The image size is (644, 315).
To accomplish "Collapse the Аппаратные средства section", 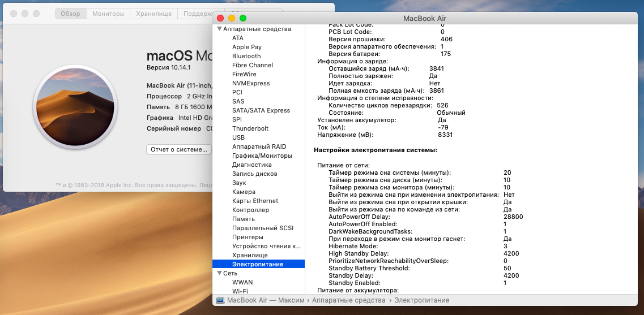I will (x=219, y=29).
